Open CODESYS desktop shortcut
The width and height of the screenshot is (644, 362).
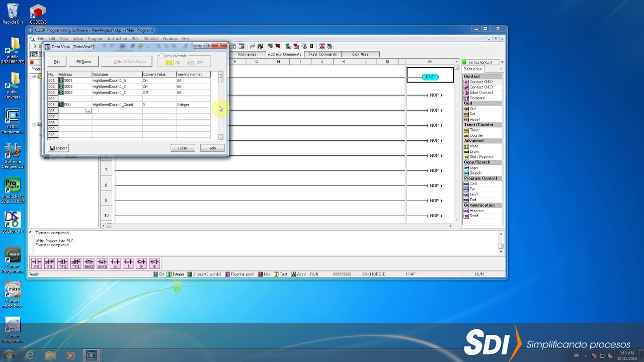tap(38, 14)
